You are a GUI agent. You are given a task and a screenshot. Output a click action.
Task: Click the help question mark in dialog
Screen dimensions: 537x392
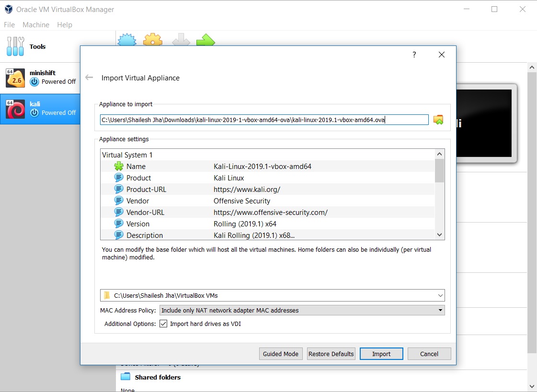(414, 55)
